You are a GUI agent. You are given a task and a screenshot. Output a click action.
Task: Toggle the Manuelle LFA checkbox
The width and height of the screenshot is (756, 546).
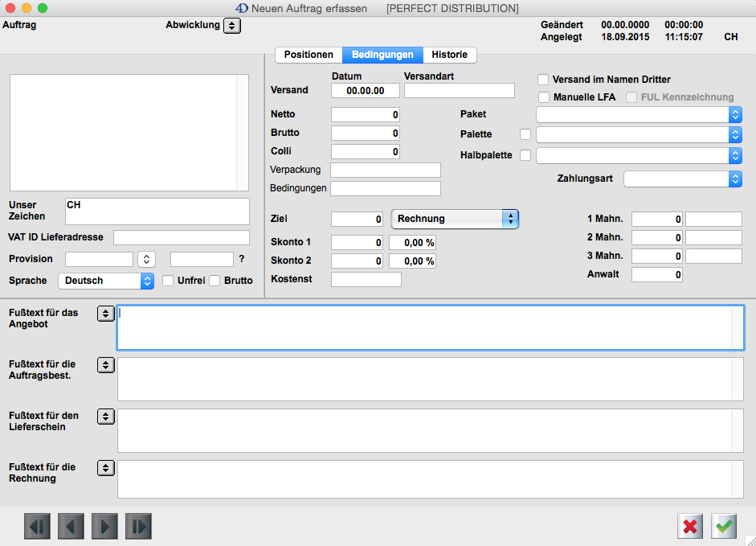(x=543, y=97)
